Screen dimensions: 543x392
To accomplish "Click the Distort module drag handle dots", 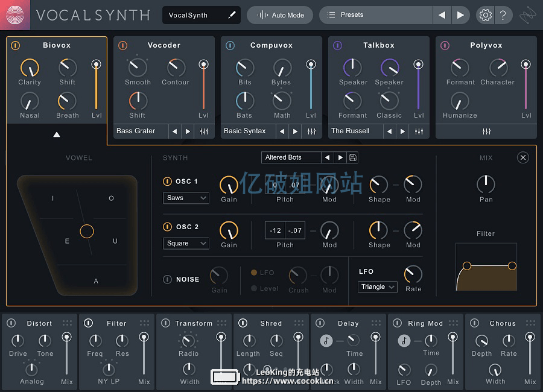I will click(67, 323).
